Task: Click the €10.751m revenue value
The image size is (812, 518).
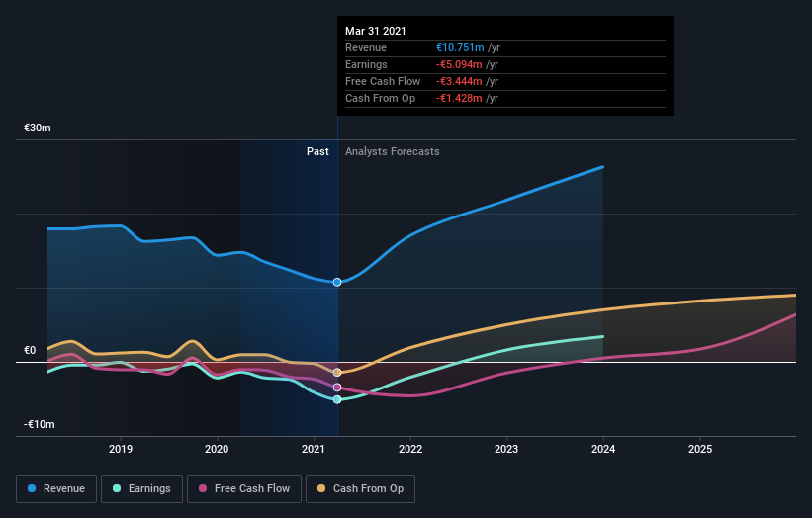Action: pyautogui.click(x=460, y=47)
